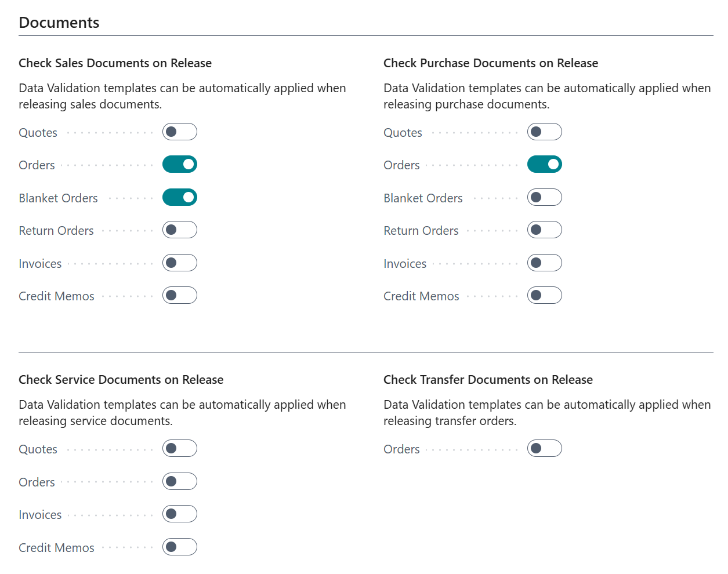
Task: Enable Return Orders in the purchase section
Action: coord(545,230)
